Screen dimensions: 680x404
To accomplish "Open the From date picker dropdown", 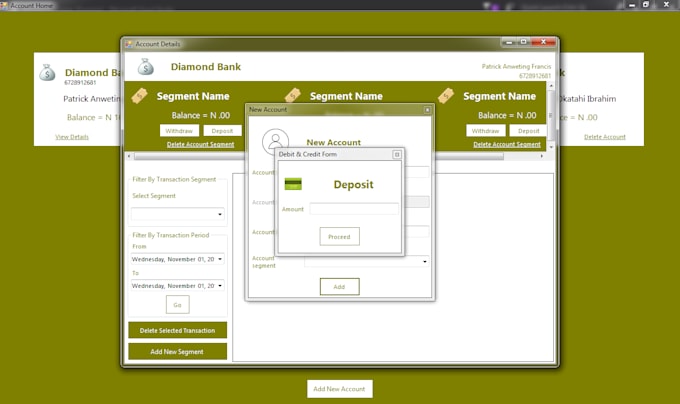I will coord(220,259).
